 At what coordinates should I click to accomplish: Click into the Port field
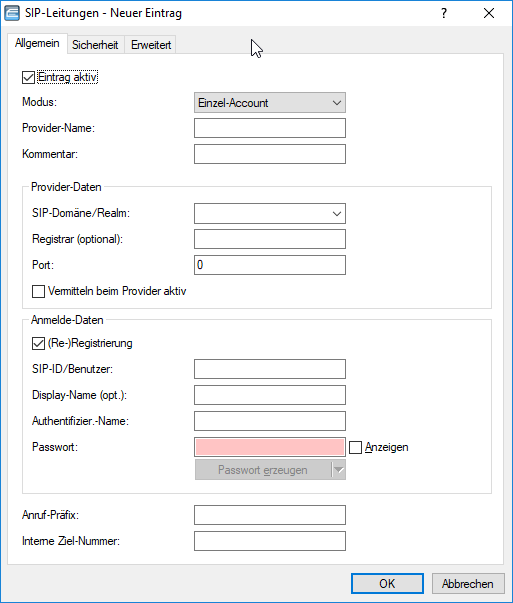coord(270,265)
